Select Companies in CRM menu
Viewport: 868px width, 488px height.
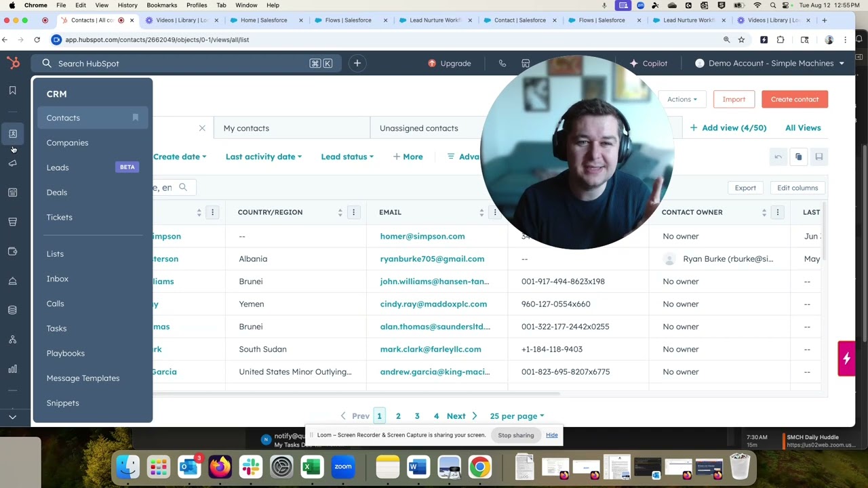67,143
